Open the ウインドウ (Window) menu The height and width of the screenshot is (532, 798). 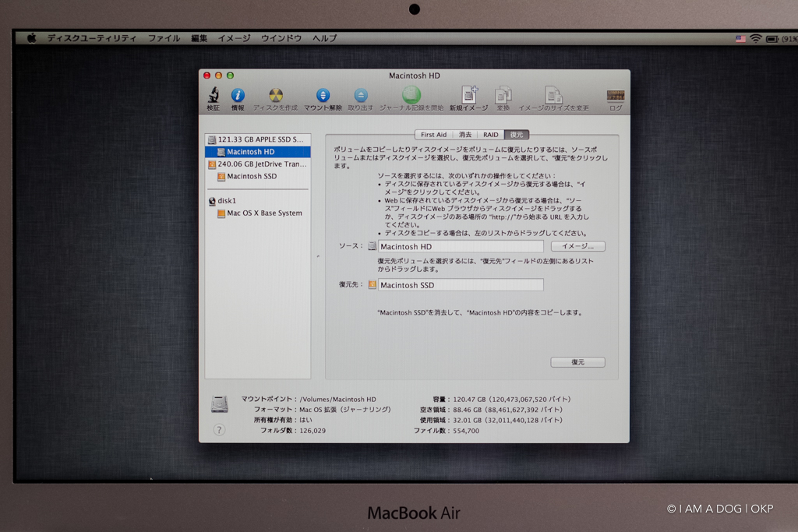point(281,38)
